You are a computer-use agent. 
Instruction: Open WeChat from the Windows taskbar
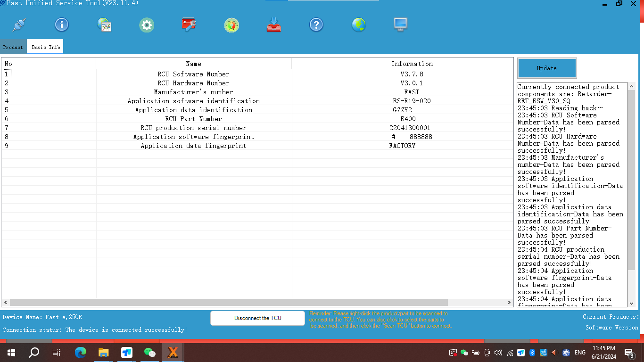[150, 352]
